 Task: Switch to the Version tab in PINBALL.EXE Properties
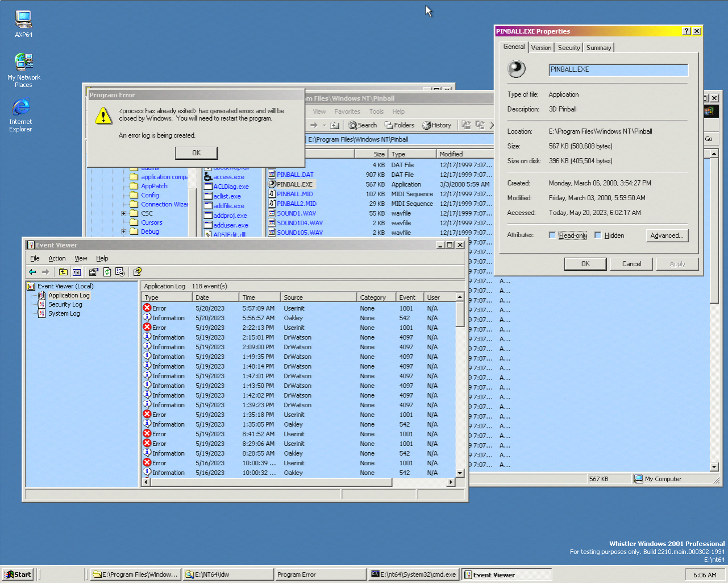point(541,47)
